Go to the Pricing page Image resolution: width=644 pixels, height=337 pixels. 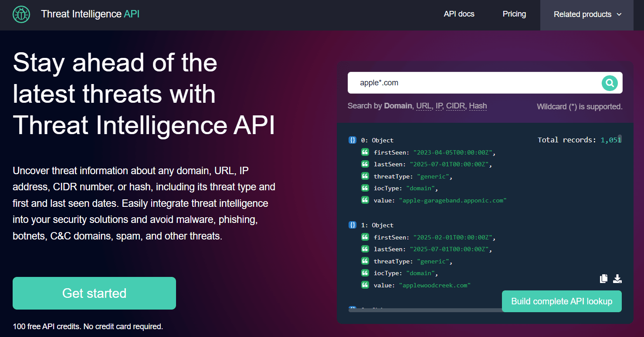click(514, 14)
